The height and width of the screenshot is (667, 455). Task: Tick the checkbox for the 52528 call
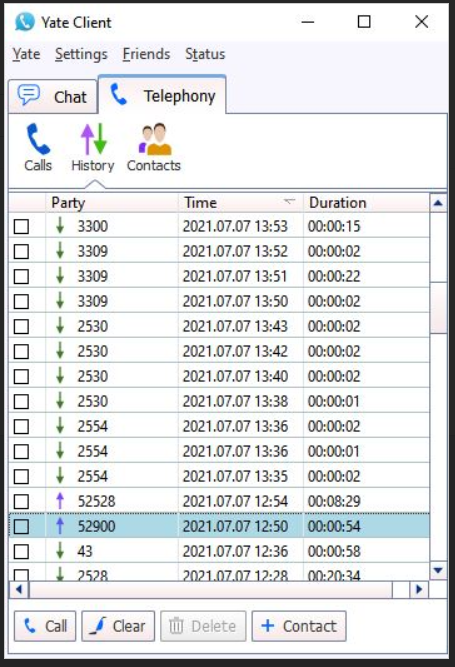click(x=21, y=502)
